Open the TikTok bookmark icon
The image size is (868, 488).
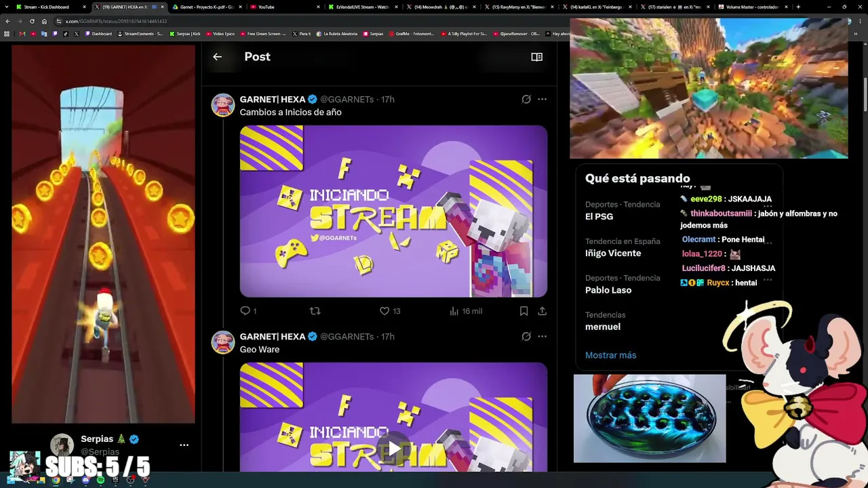66,33
